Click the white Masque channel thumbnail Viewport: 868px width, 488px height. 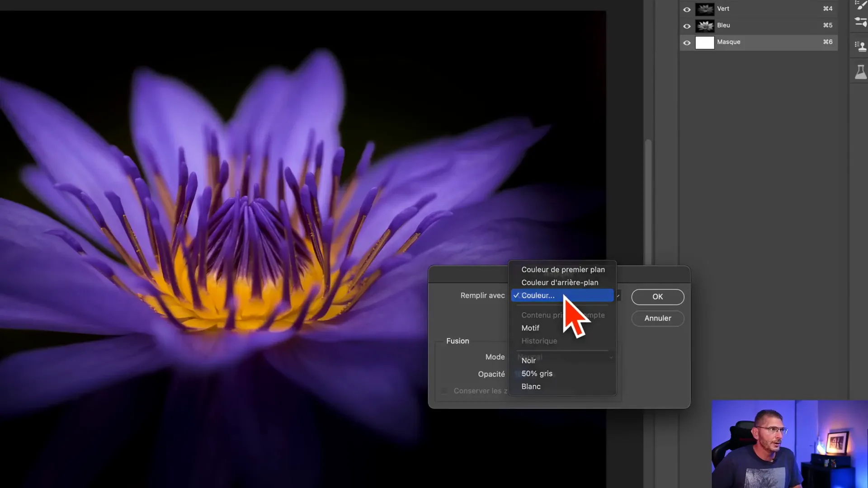pyautogui.click(x=704, y=42)
